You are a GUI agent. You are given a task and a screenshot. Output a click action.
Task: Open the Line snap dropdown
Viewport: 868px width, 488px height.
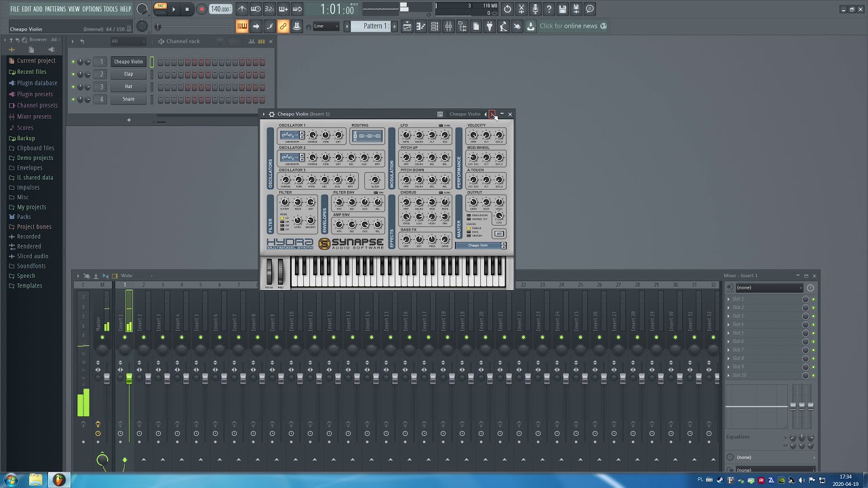pos(327,26)
